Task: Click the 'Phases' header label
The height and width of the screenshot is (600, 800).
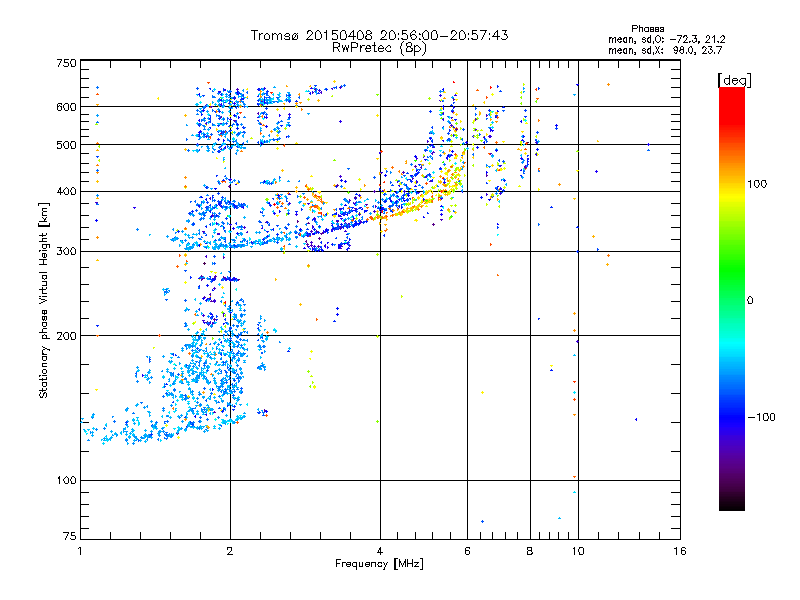Action: (x=647, y=29)
